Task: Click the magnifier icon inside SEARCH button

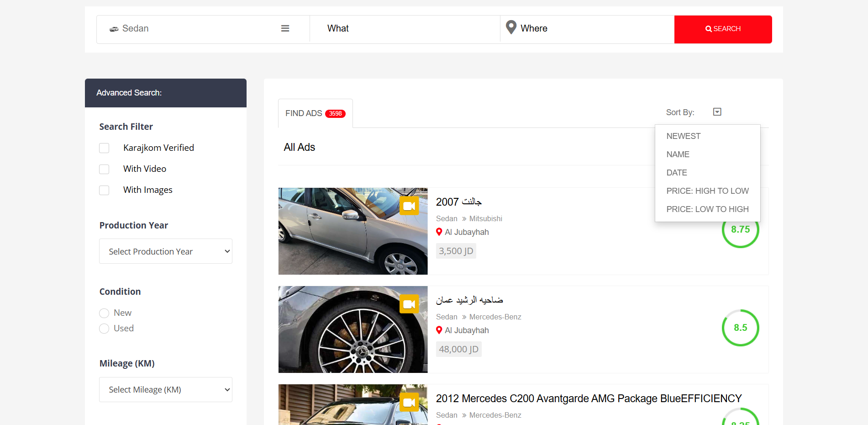Action: click(x=708, y=28)
